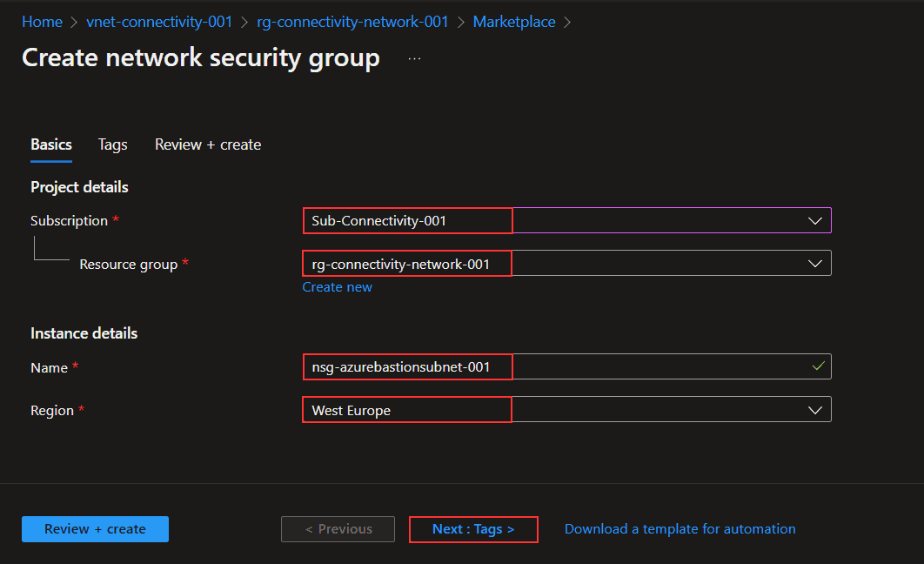Open the Resource group dropdown
Viewport: 924px width, 564px height.
click(x=815, y=262)
